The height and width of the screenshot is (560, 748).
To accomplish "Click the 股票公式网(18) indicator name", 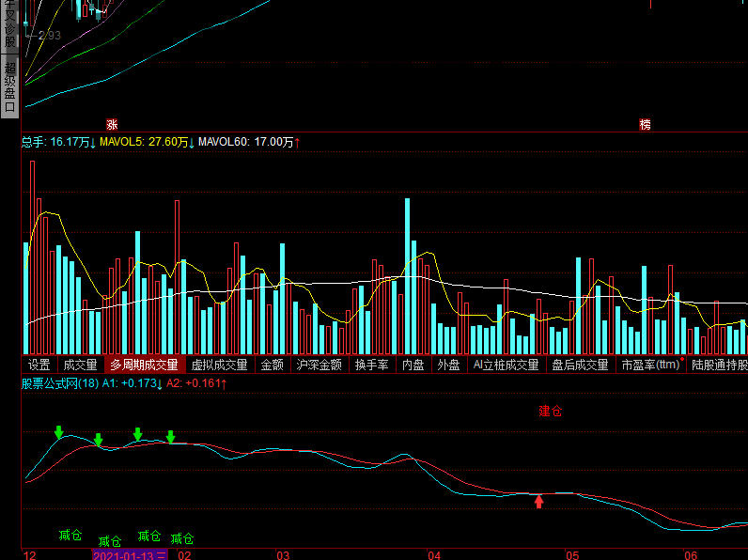I will point(60,383).
